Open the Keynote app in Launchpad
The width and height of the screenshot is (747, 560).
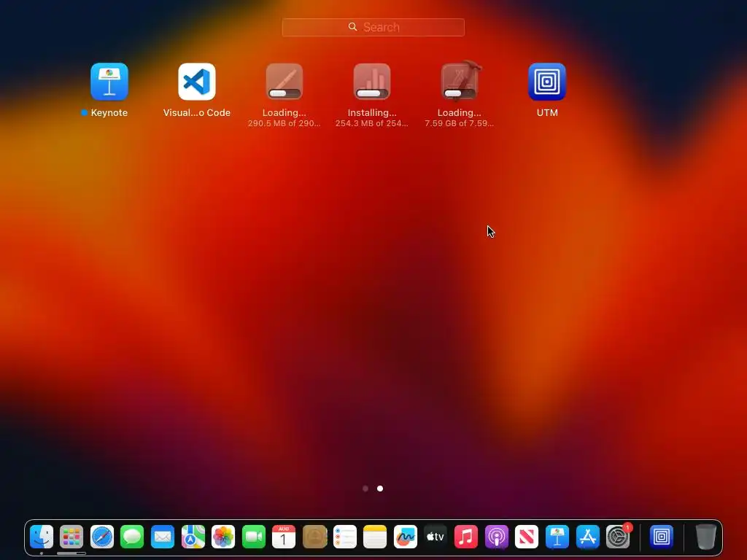pyautogui.click(x=109, y=82)
